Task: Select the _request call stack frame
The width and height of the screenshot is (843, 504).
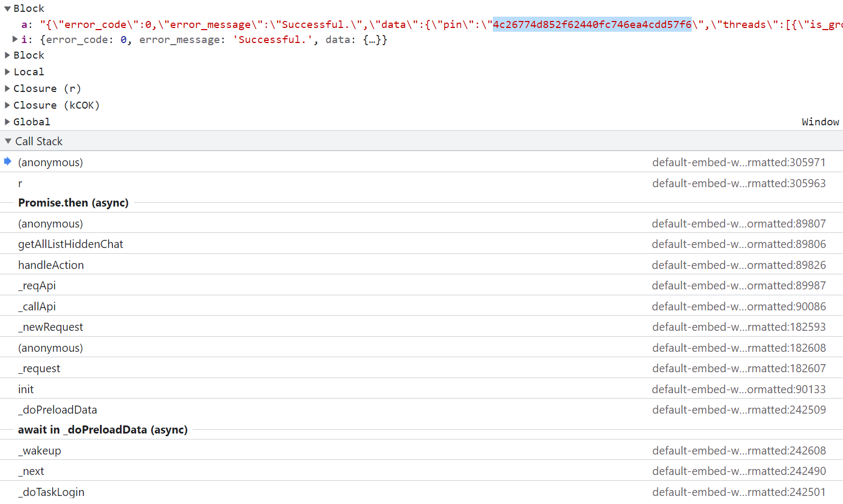Action: tap(39, 368)
